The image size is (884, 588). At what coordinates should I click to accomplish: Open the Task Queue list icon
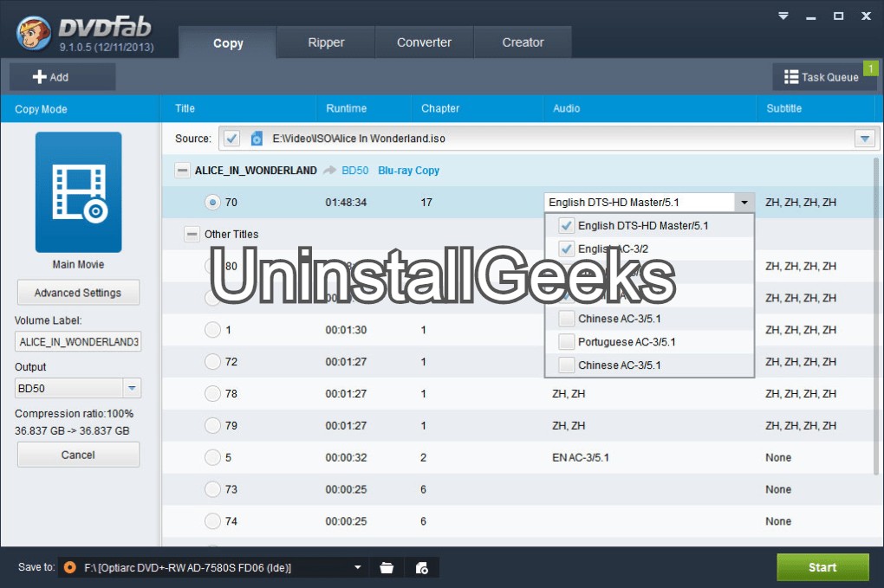(791, 76)
